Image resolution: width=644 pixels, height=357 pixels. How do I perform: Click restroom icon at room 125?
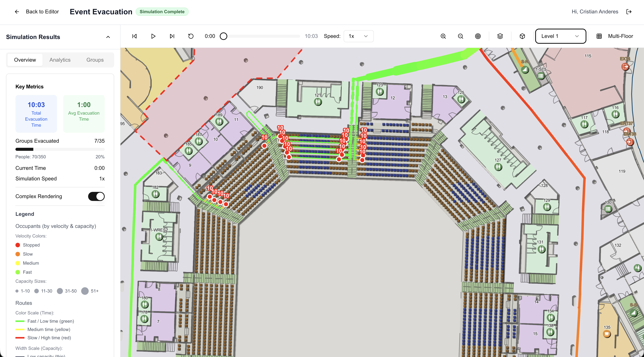(461, 99)
